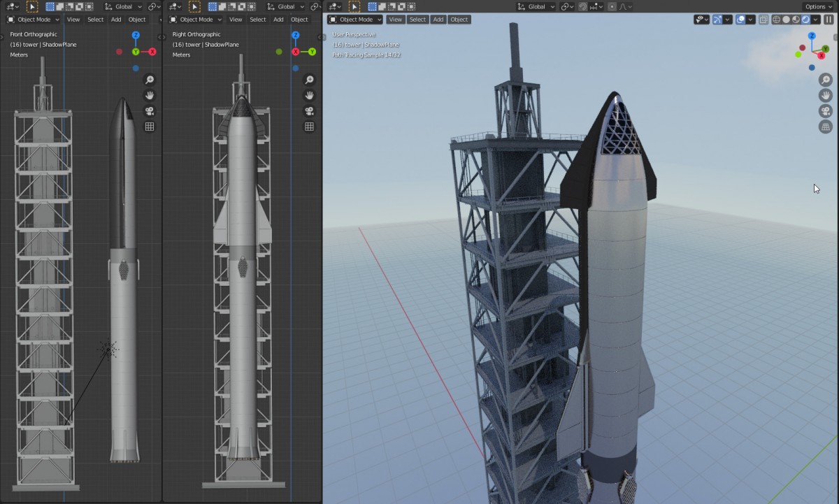
Task: Enable proportional editing in the perspective header
Action: coord(612,6)
